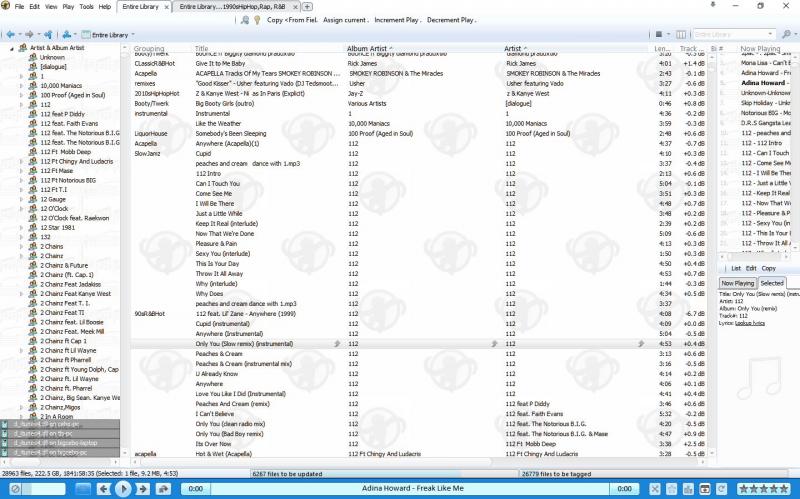Click the go up level icon
Image resolution: width=800 pixels, height=499 pixels.
(x=48, y=35)
